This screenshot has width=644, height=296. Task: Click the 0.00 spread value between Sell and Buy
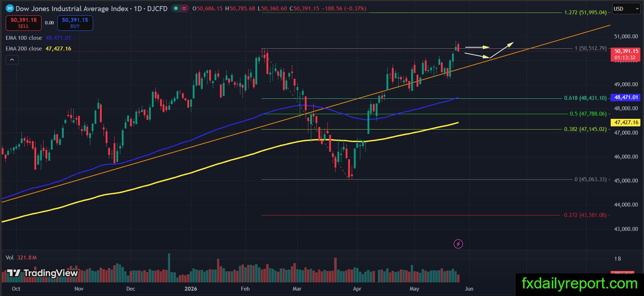click(x=49, y=23)
